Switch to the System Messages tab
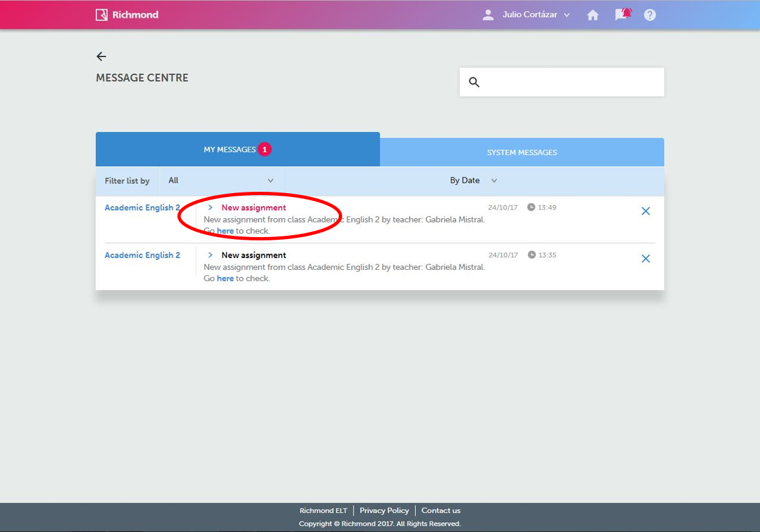 pos(522,152)
